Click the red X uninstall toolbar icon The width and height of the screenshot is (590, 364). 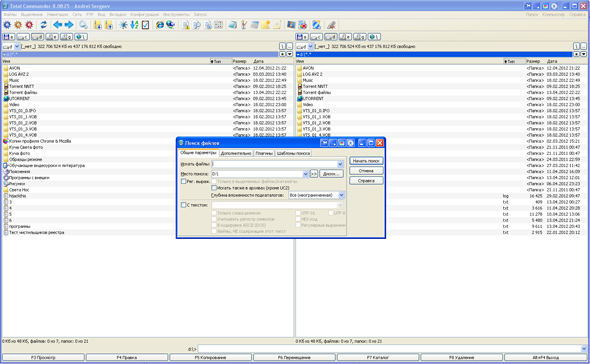coord(303,25)
